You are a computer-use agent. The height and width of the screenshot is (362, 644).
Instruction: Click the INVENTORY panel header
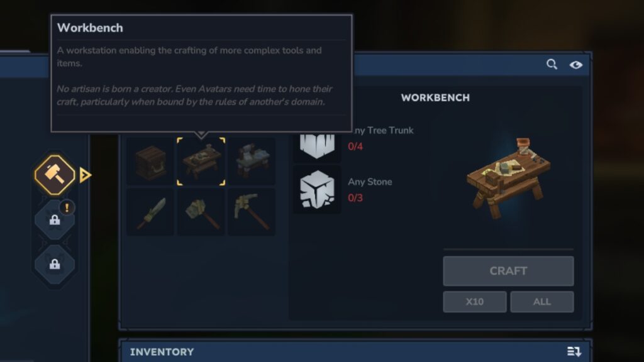click(355, 351)
